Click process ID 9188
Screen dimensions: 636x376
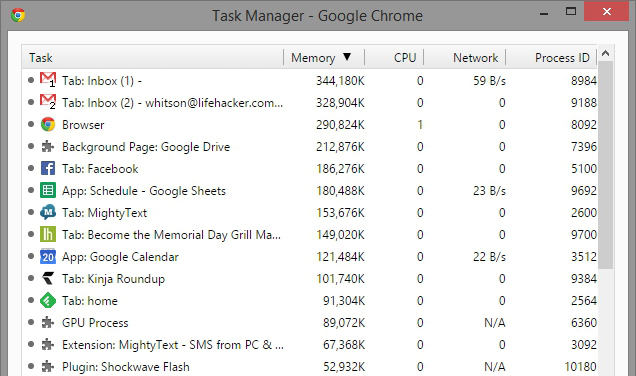pos(584,103)
